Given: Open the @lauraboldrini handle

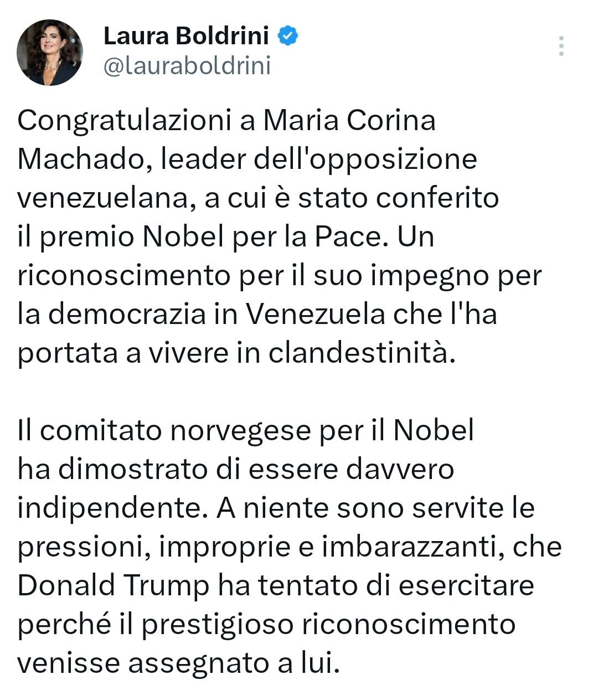Looking at the screenshot, I should pyautogui.click(x=187, y=66).
